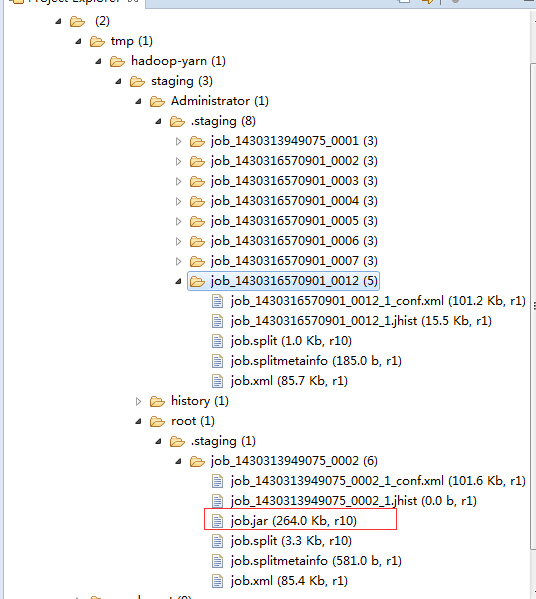Click file icon of job.jar
Viewport: 536px width, 599px height.
217,521
